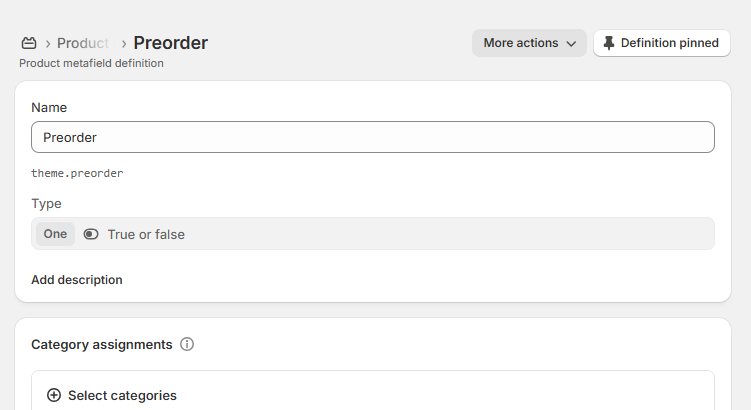The height and width of the screenshot is (410, 751).
Task: Click the Preorder page title
Action: (x=171, y=43)
